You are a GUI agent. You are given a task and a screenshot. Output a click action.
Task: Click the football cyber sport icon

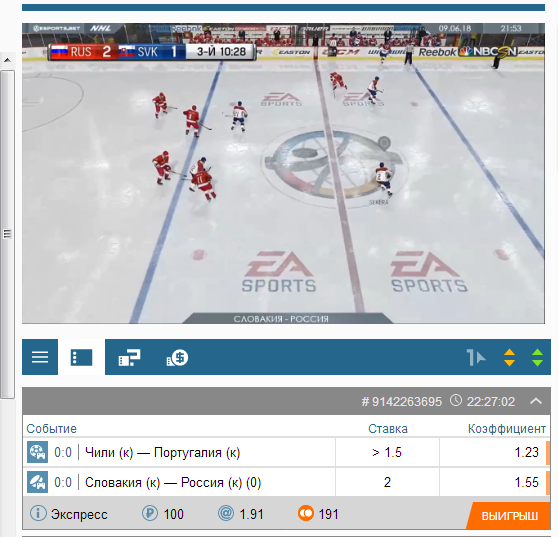click(x=38, y=452)
